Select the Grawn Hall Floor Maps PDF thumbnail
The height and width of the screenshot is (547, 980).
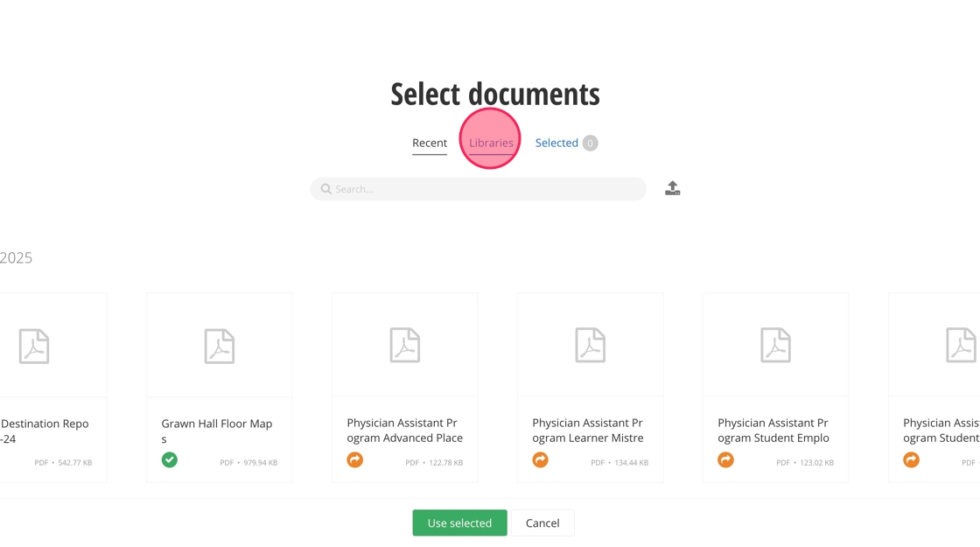220,345
